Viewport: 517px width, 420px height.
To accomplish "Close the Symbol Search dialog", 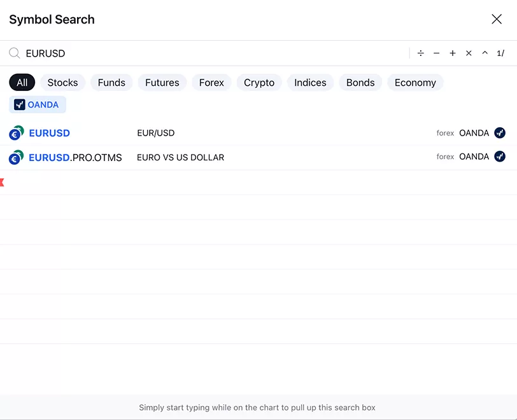I will click(497, 19).
